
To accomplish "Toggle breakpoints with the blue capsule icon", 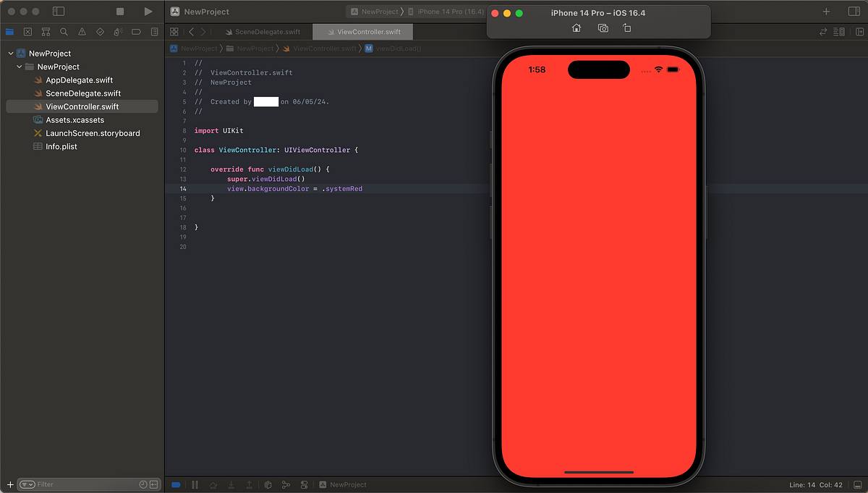I will (176, 484).
